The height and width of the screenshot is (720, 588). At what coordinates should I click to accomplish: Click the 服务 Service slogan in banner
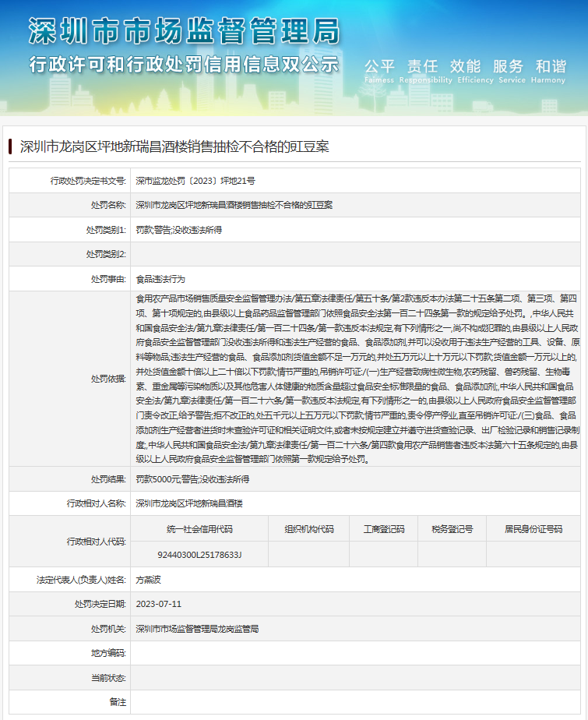point(512,71)
